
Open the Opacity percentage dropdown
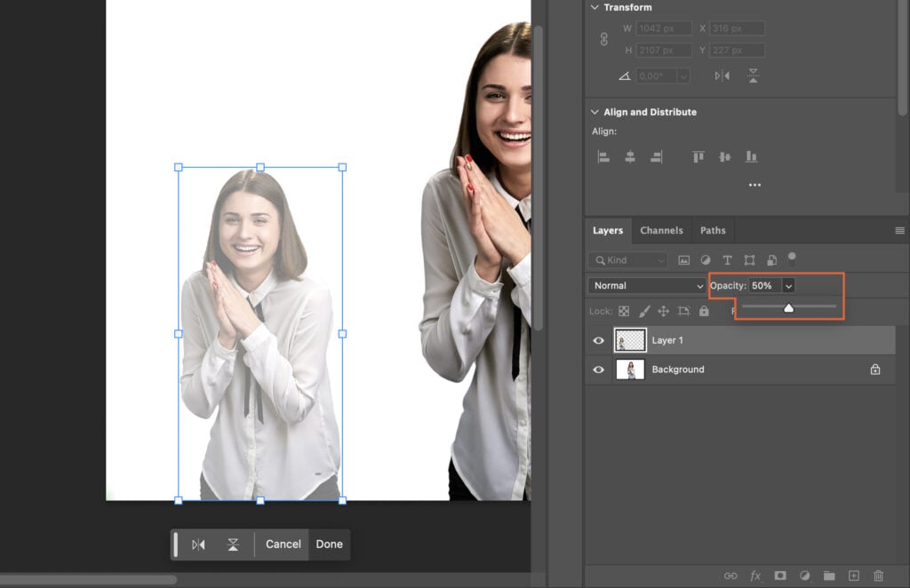pyautogui.click(x=789, y=285)
